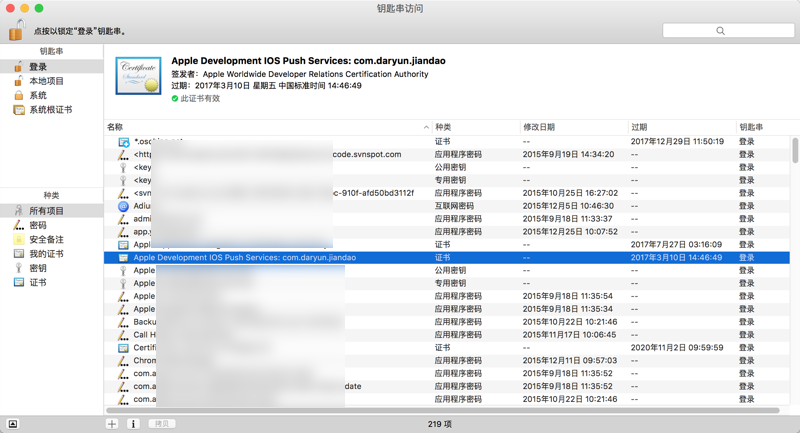
Task: Click the date 2015年12月5日 10:46:30
Action: point(568,206)
